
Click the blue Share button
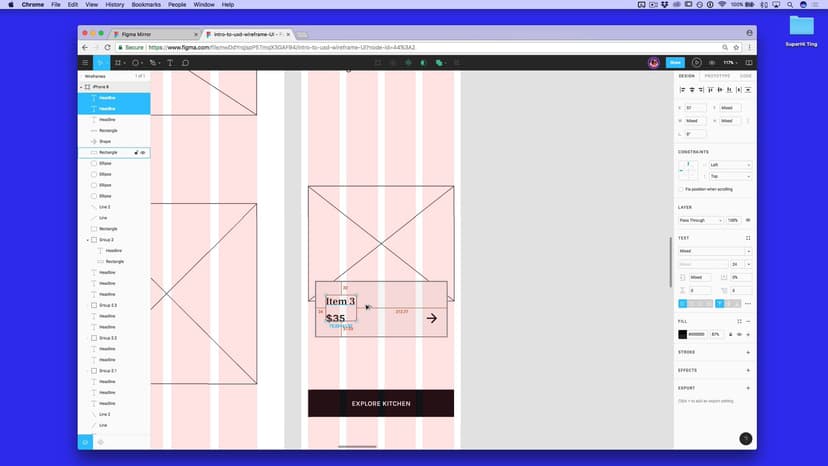[x=675, y=62]
